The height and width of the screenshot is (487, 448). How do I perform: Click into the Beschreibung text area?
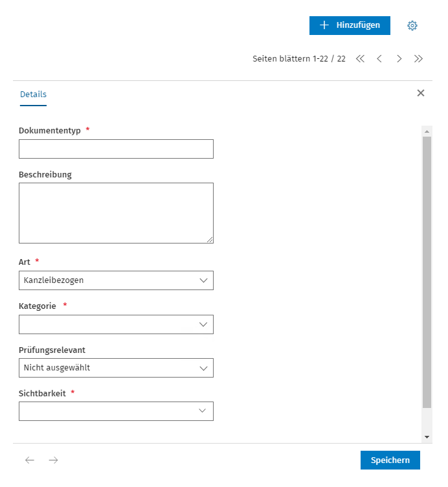pyautogui.click(x=116, y=213)
